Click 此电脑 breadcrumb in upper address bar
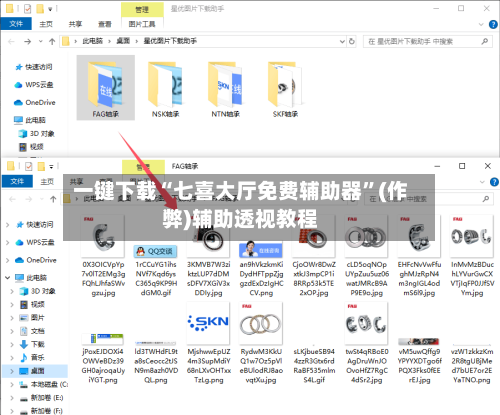This screenshot has width=500, height=415. tap(93, 41)
